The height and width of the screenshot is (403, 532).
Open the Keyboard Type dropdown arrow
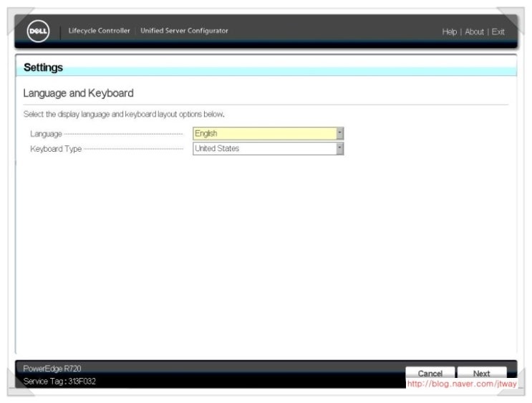[339, 149]
